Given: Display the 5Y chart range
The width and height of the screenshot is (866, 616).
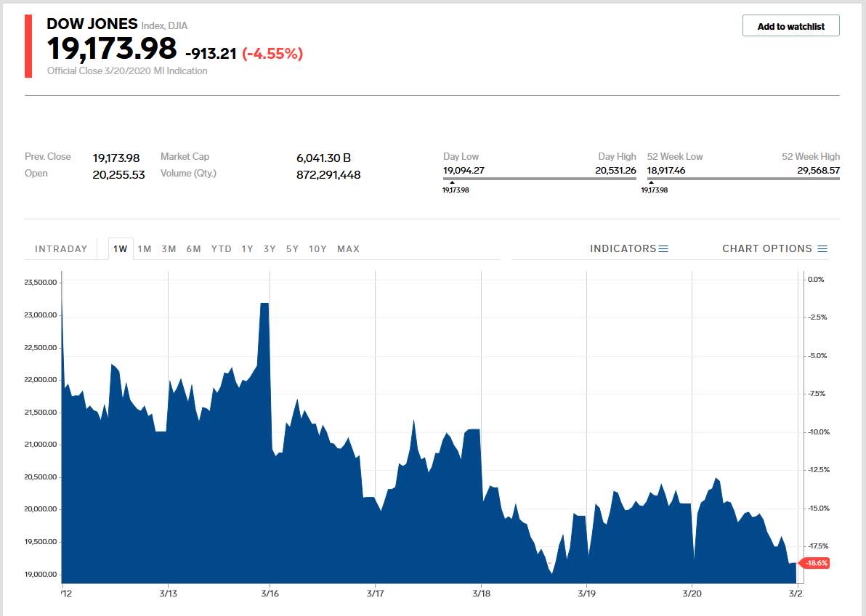Looking at the screenshot, I should pyautogui.click(x=292, y=249).
